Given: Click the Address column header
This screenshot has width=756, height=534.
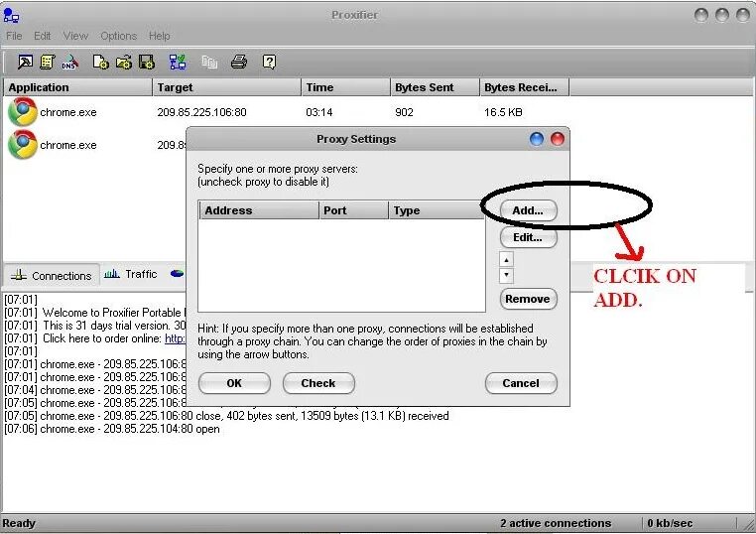Looking at the screenshot, I should click(259, 210).
